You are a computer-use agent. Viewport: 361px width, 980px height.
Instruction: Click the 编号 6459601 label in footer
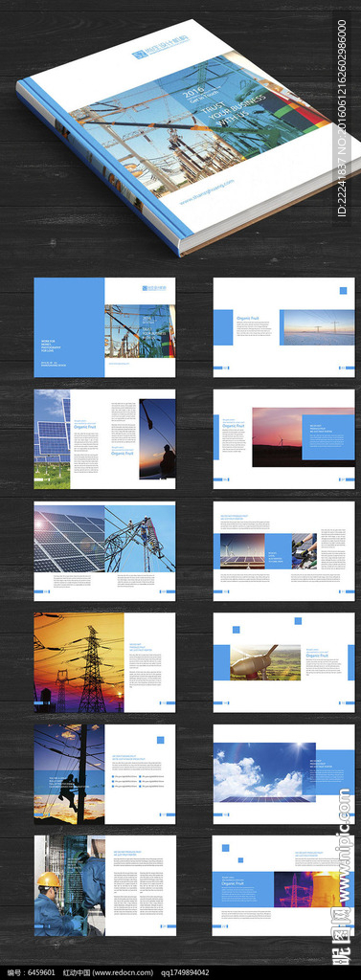pos(29,972)
